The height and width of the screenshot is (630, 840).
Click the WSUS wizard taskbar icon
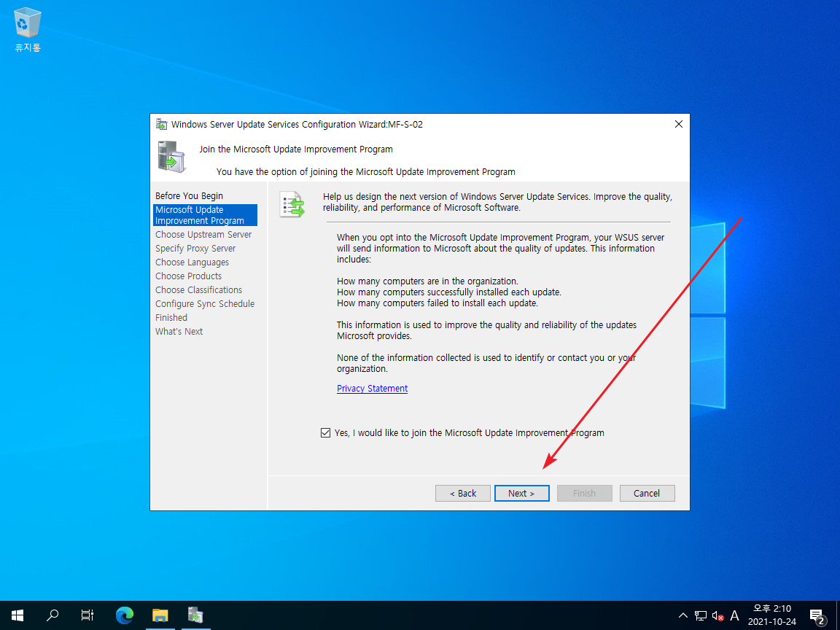[x=195, y=615]
